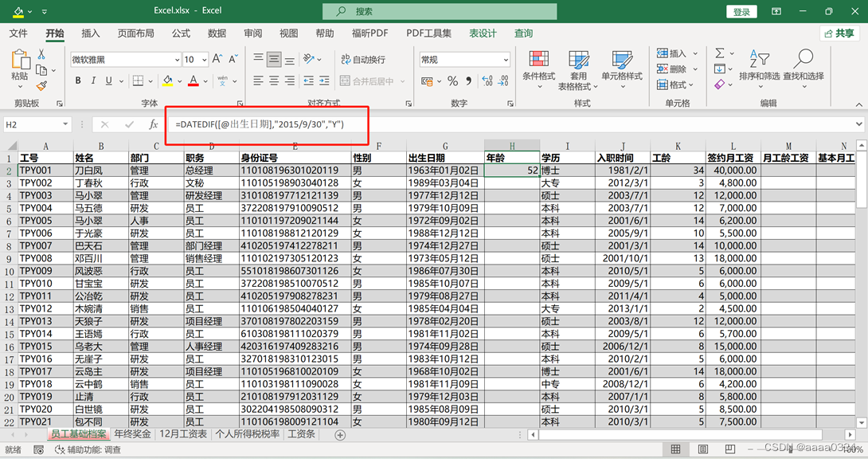Select column header H

point(511,146)
